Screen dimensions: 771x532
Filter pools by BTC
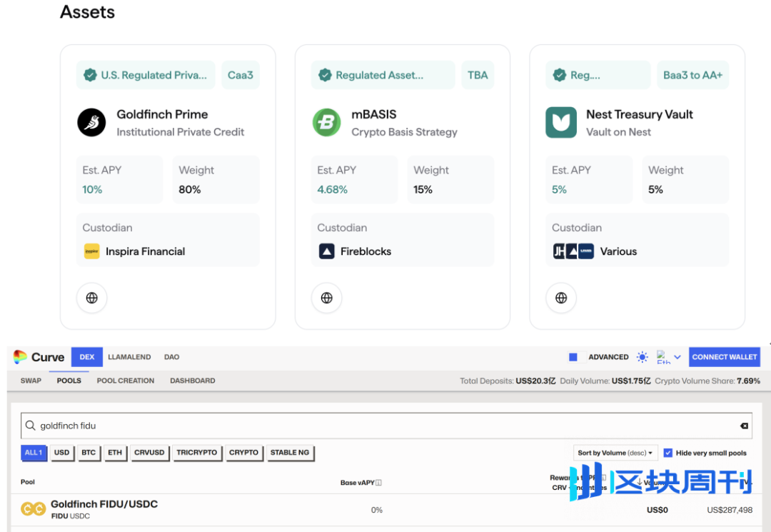(89, 452)
